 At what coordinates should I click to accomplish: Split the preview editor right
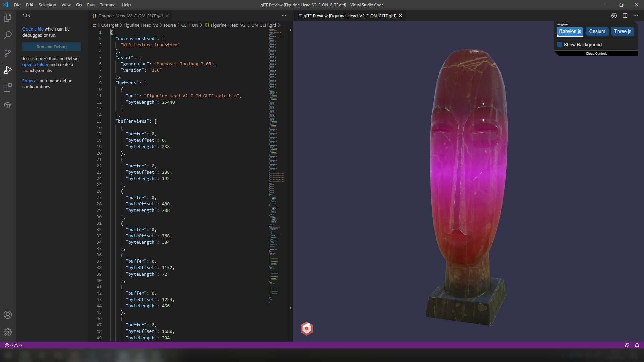[x=625, y=16]
